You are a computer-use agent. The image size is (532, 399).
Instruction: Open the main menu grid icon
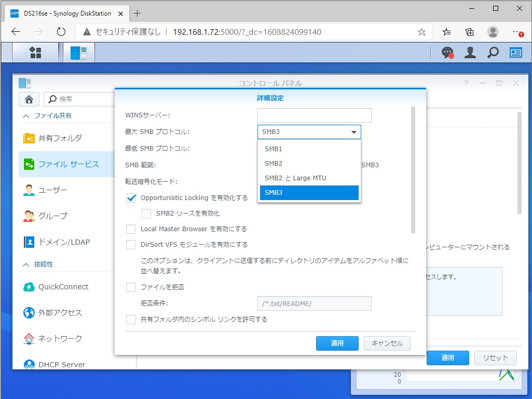(x=35, y=52)
